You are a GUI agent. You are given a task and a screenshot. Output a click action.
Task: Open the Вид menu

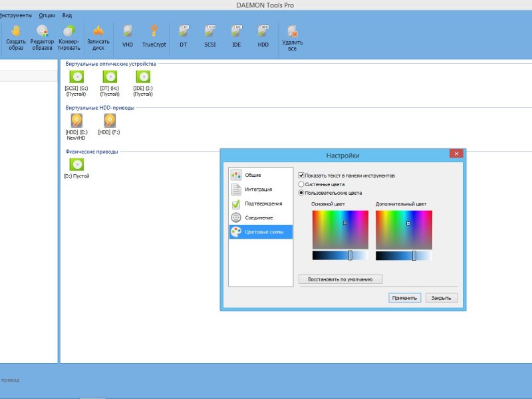click(x=67, y=15)
